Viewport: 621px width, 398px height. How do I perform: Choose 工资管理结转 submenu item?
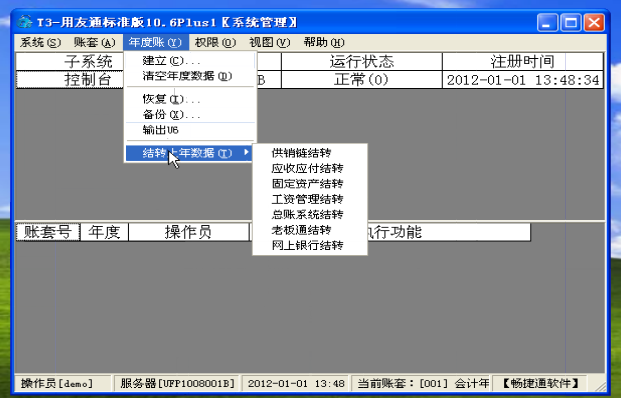pyautogui.click(x=310, y=199)
